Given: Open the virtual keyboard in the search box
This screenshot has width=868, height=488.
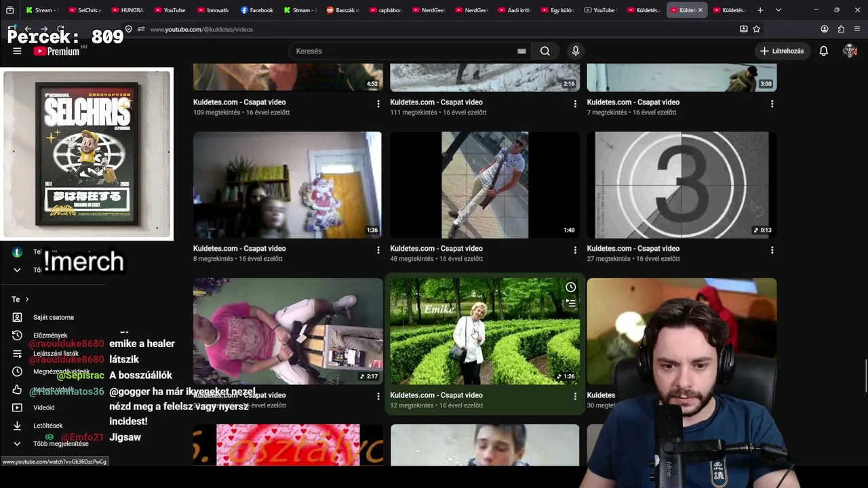Looking at the screenshot, I should pos(521,51).
